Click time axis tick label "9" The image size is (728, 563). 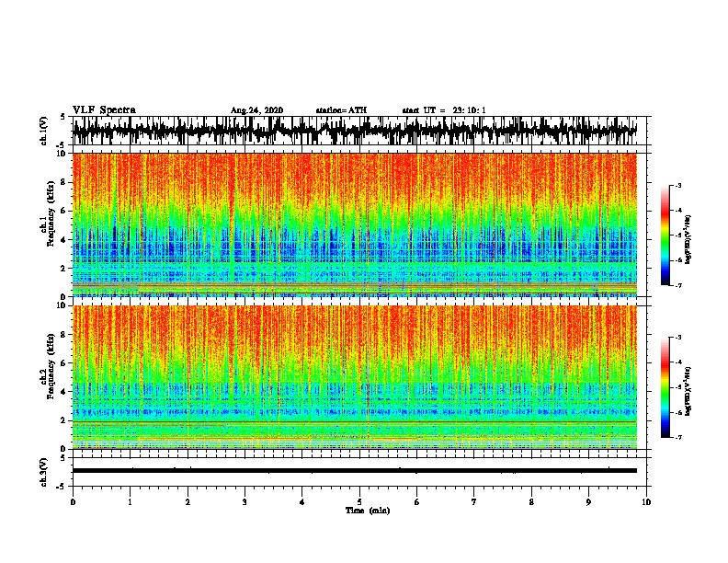[x=588, y=502]
